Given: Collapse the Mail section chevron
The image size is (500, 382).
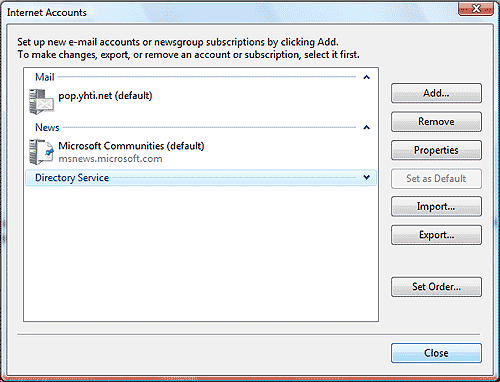Looking at the screenshot, I should [x=366, y=77].
